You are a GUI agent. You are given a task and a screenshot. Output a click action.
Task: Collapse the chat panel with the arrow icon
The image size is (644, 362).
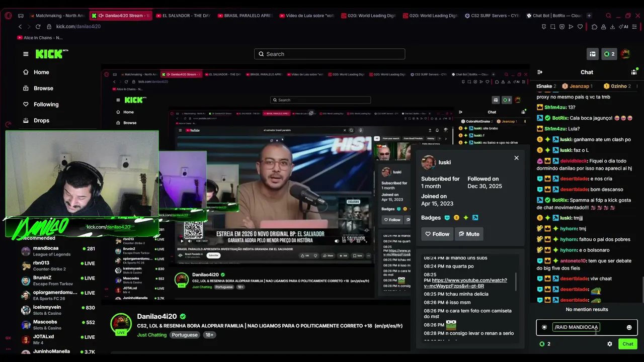click(x=540, y=72)
